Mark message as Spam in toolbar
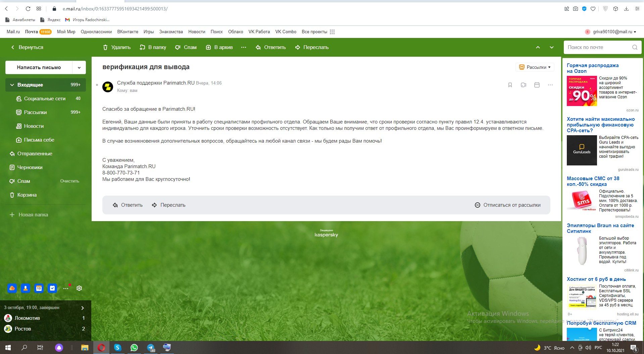Image resolution: width=644 pixels, height=354 pixels. pos(186,47)
